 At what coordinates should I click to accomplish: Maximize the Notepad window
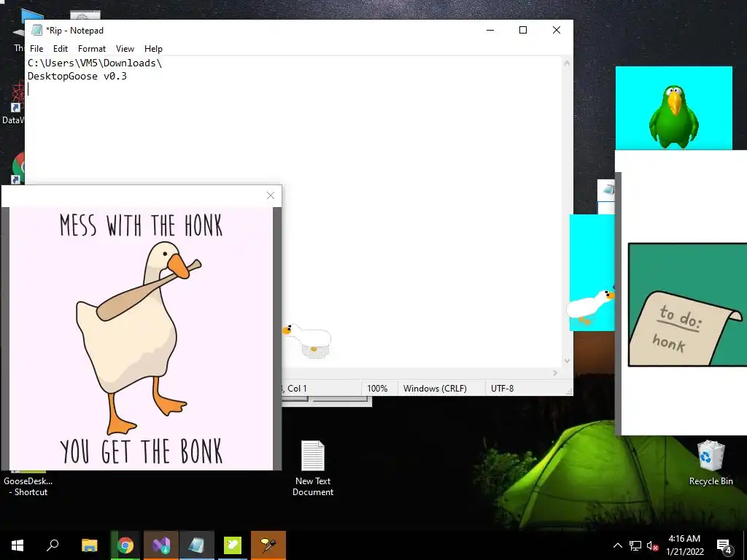pos(522,30)
